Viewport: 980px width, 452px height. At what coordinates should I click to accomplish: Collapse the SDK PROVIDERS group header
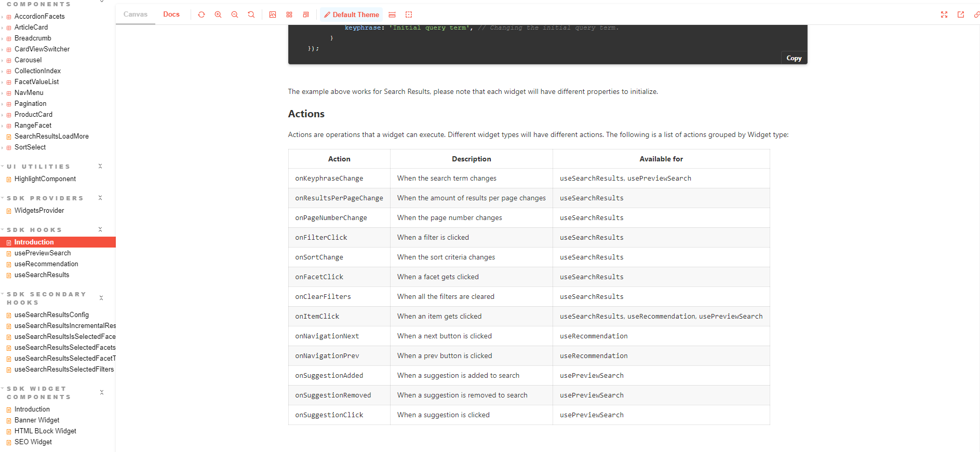[45, 198]
